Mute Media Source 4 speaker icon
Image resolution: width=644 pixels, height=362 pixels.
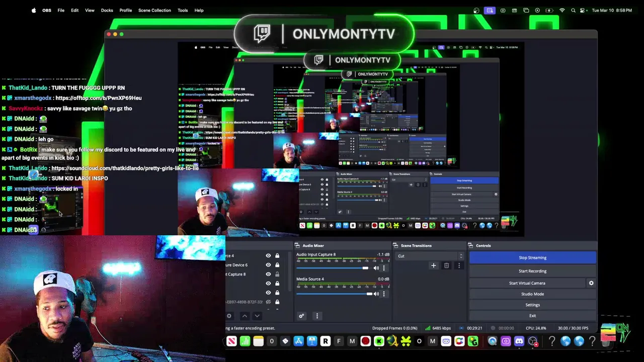pos(376,294)
